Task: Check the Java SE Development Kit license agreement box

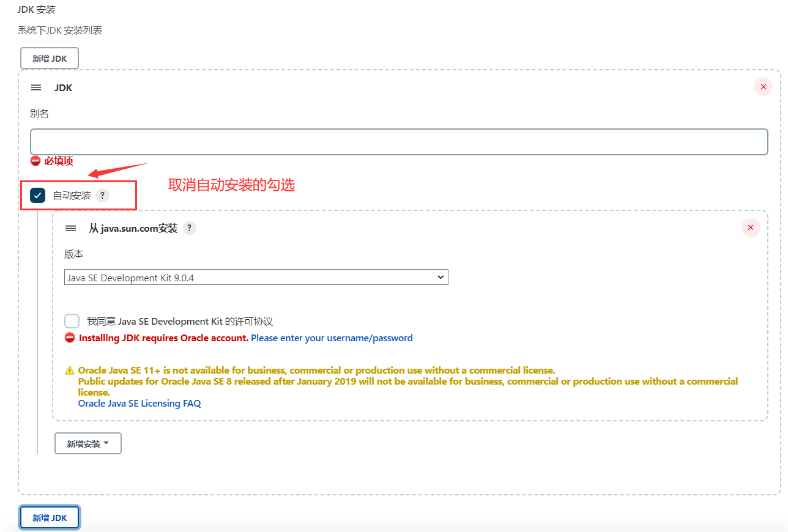Action: 72,321
